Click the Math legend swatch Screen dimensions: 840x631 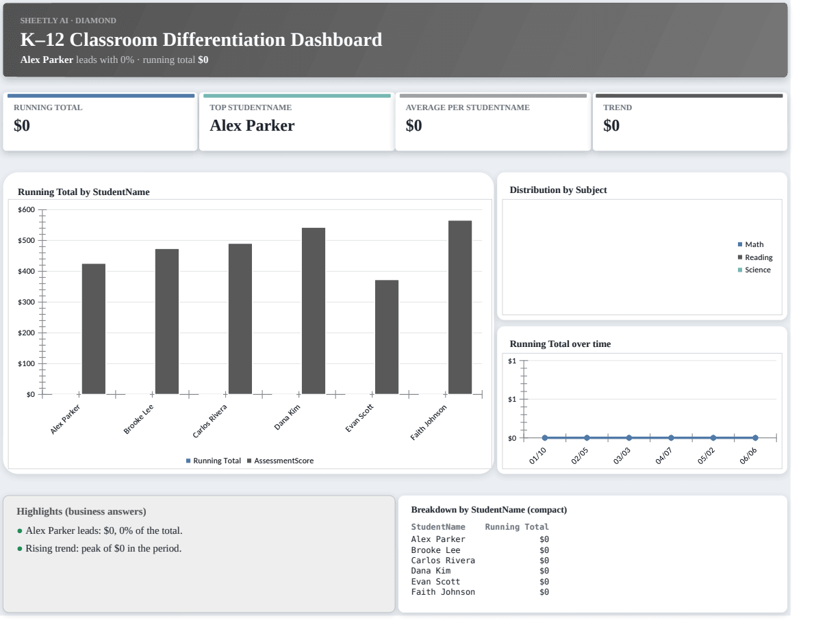740,244
